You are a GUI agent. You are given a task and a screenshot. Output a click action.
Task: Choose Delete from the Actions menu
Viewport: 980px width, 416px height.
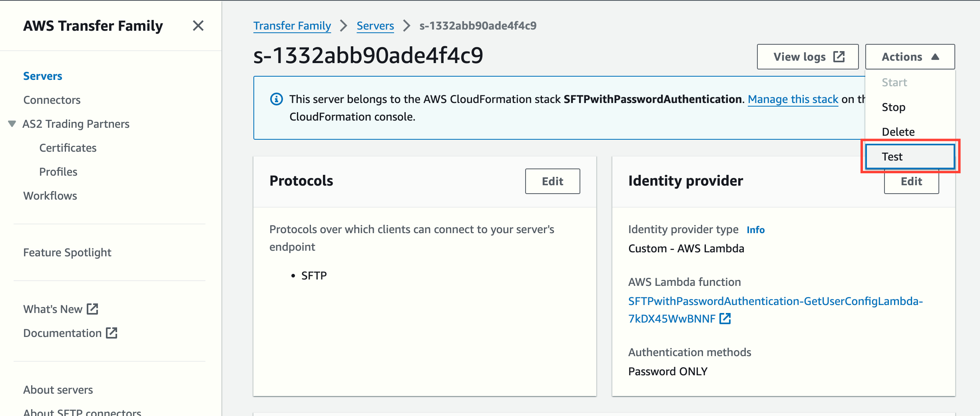[898, 132]
